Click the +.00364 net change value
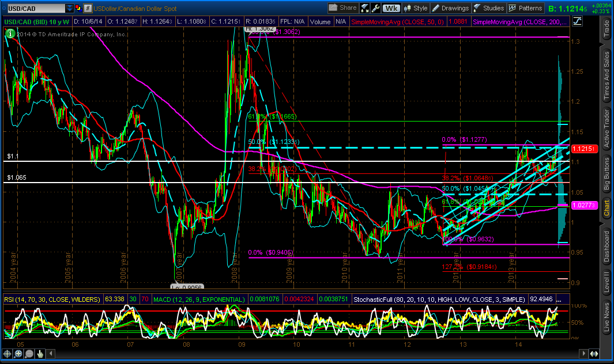Viewport: 614px width, 364px height. pos(601,6)
